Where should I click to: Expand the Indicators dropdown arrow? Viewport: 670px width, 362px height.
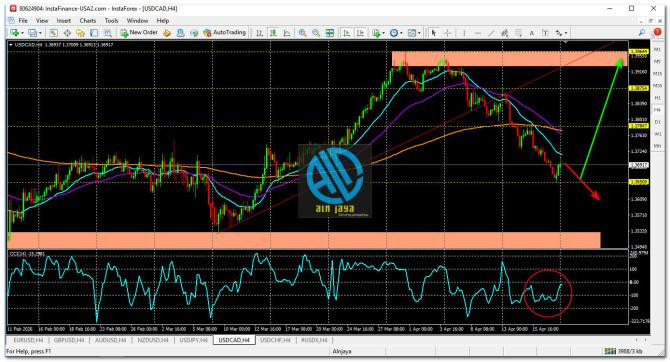(x=384, y=33)
